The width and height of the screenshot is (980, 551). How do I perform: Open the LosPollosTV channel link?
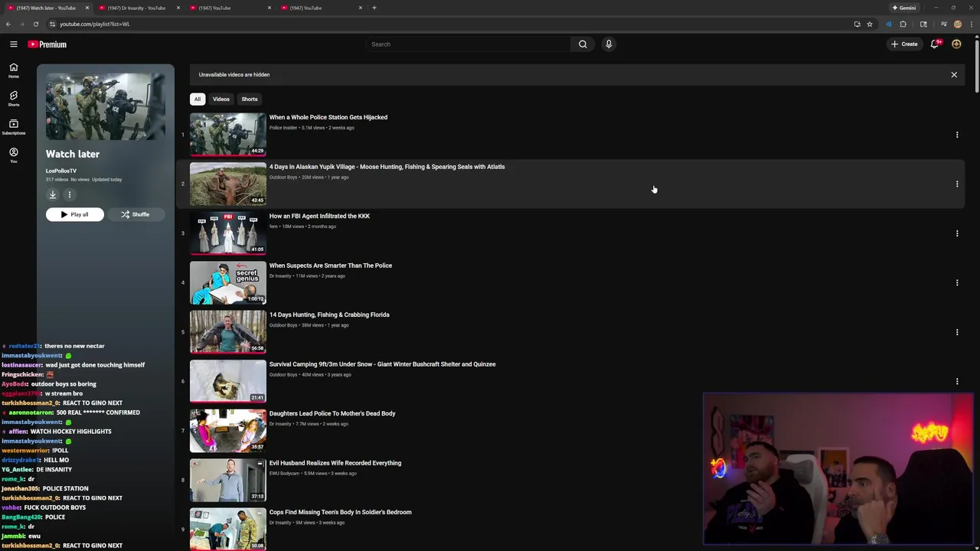tap(61, 171)
